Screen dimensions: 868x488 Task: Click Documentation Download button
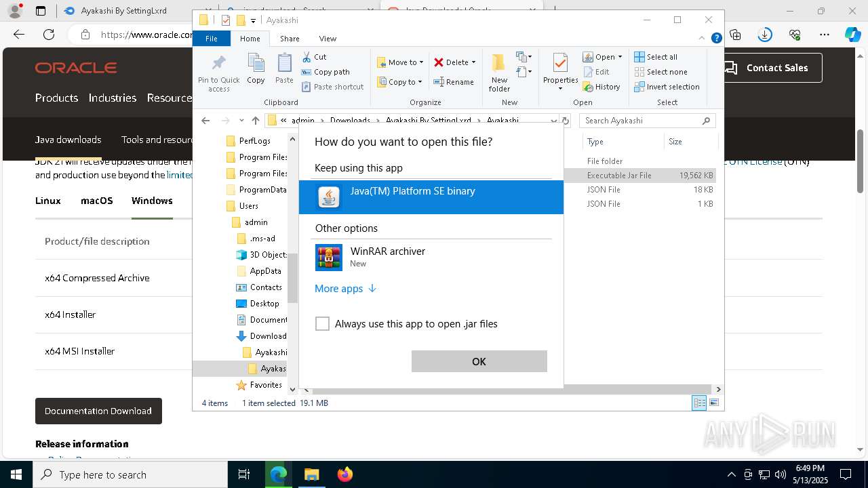pos(98,411)
